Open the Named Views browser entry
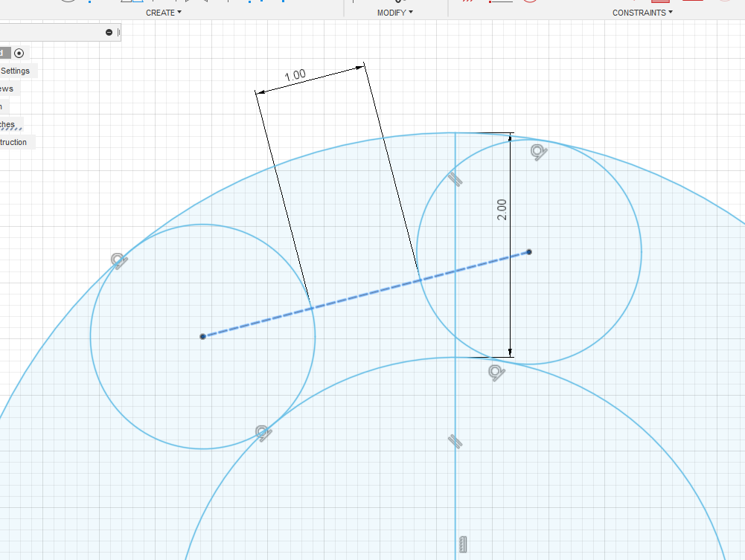 coord(7,88)
